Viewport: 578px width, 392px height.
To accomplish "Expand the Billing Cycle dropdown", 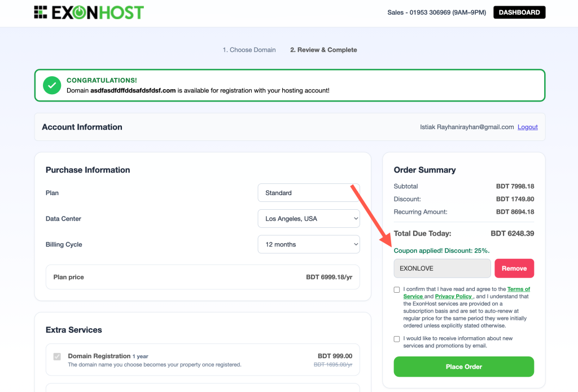I will [x=308, y=245].
